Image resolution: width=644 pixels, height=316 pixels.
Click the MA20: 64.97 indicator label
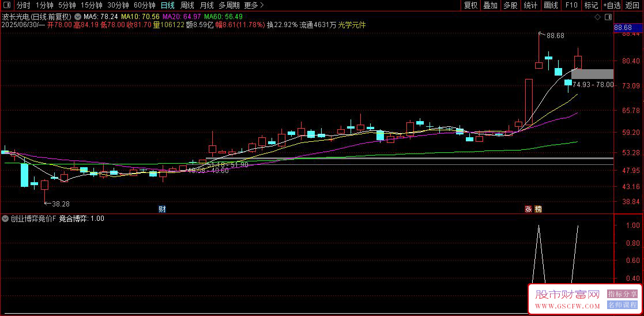pos(182,17)
